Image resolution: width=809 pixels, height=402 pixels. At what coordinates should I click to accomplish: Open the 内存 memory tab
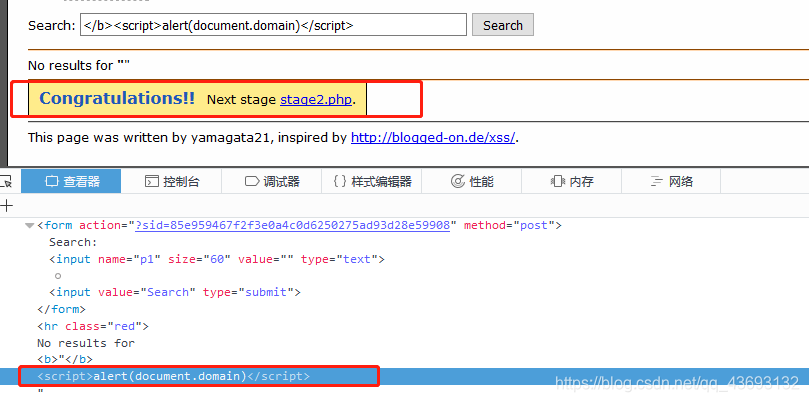coord(572,181)
